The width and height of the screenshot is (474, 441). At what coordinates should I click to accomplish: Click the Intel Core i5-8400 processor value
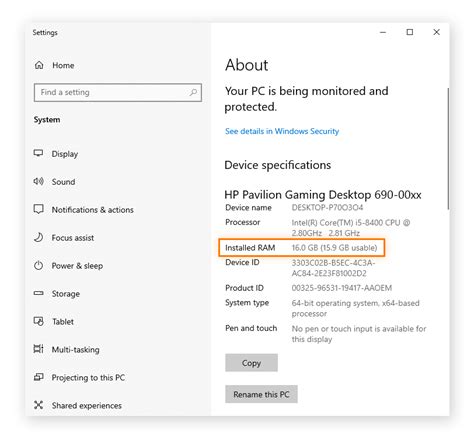351,228
